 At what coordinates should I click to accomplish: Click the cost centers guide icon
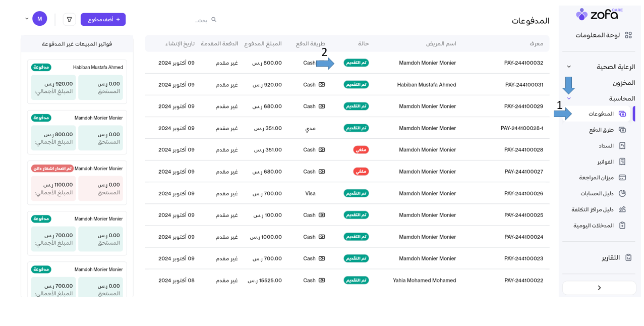[622, 209]
